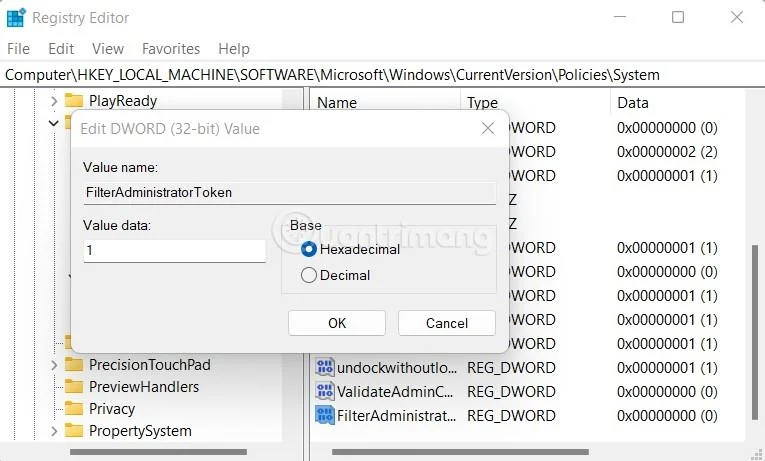Click the Privacy folder icon
The width and height of the screenshot is (765, 461).
tap(74, 408)
